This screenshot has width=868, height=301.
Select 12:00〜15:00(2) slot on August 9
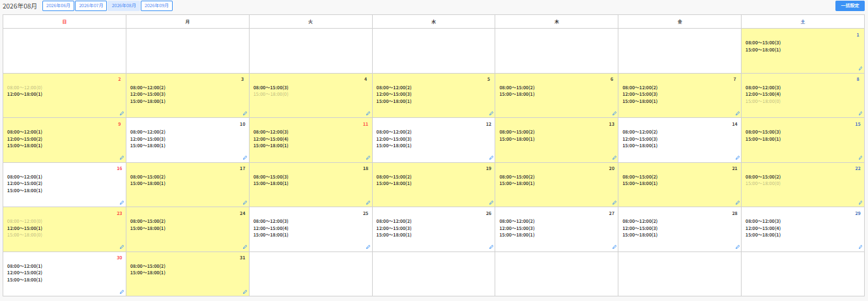[25, 139]
